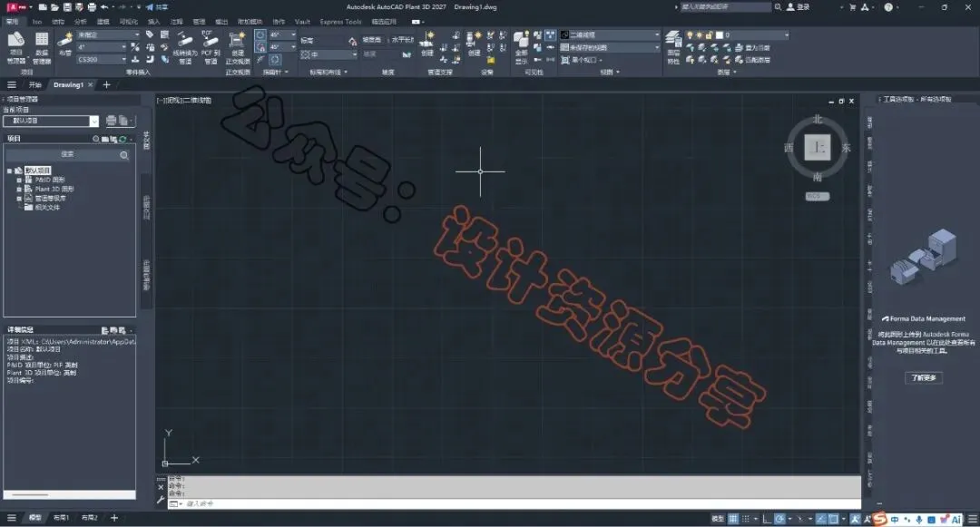The height and width of the screenshot is (527, 980).
Task: Click the add layout plus button
Action: click(x=114, y=518)
